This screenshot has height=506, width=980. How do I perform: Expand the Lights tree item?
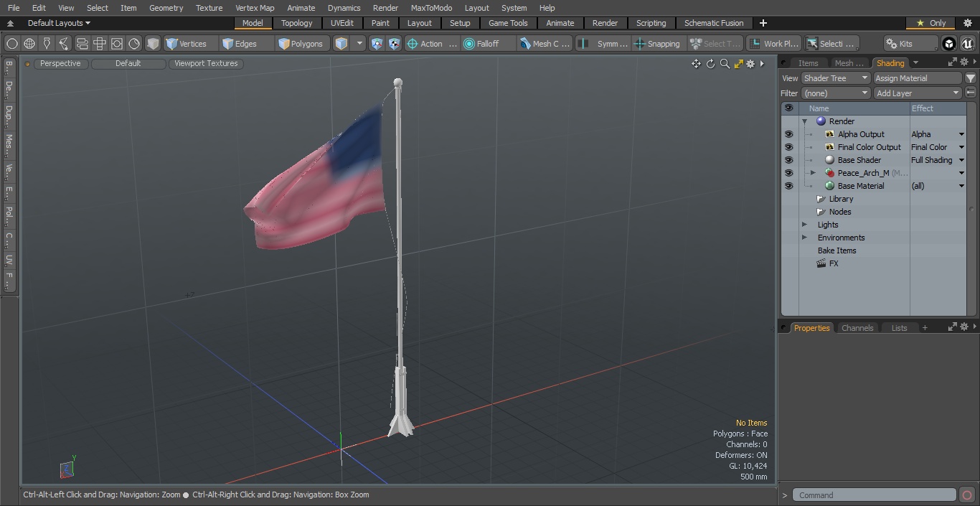(804, 225)
